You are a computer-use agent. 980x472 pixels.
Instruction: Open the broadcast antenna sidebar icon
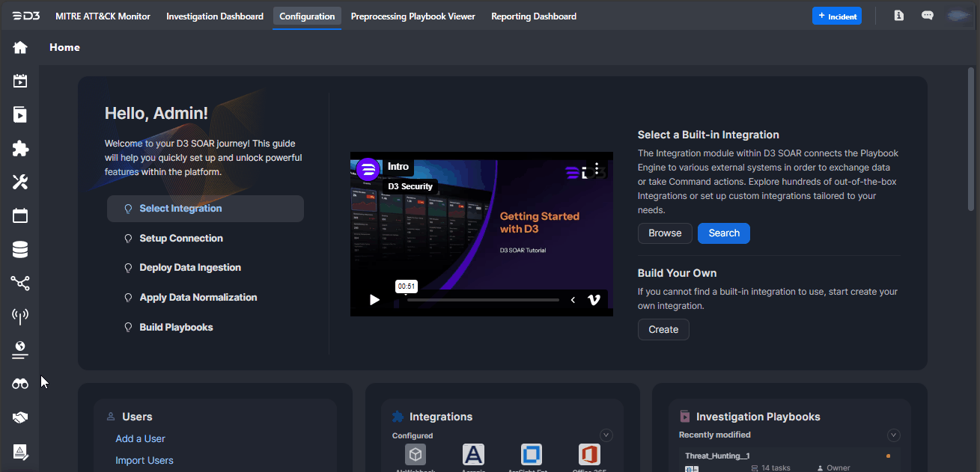click(x=20, y=316)
